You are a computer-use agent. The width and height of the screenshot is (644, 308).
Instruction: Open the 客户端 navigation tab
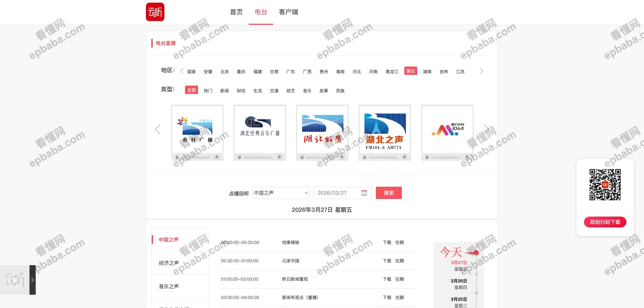289,12
